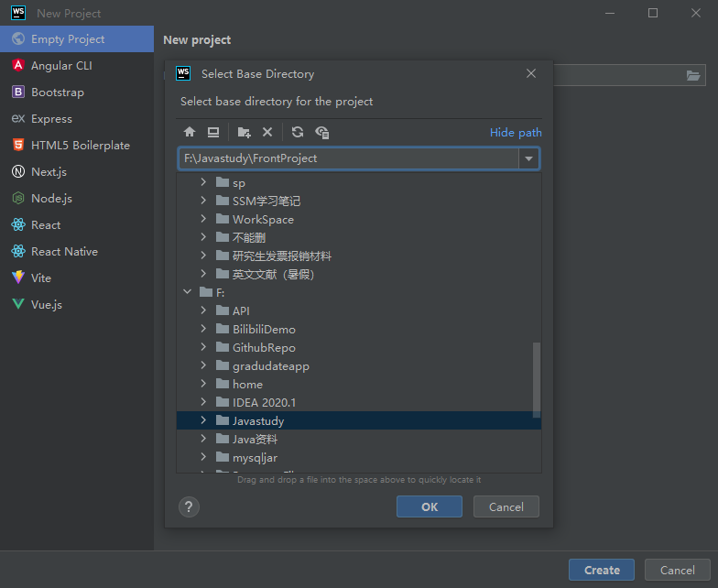
Task: Expand the Javastudy folder
Action: [x=203, y=420]
